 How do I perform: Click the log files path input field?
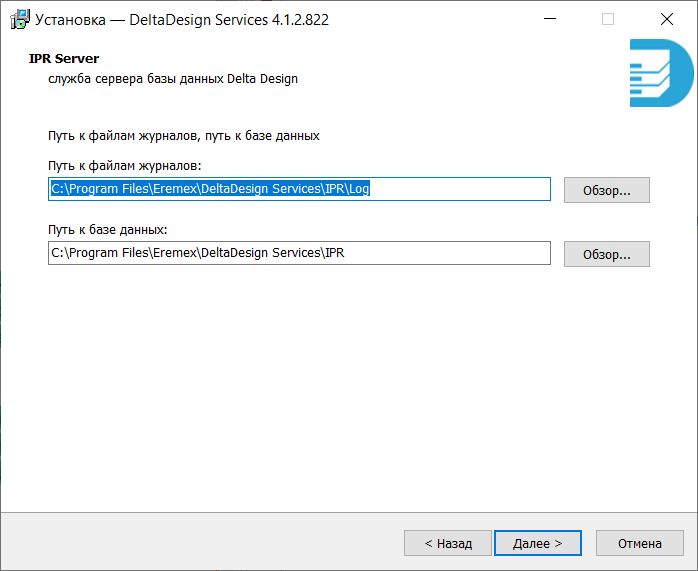coord(299,189)
